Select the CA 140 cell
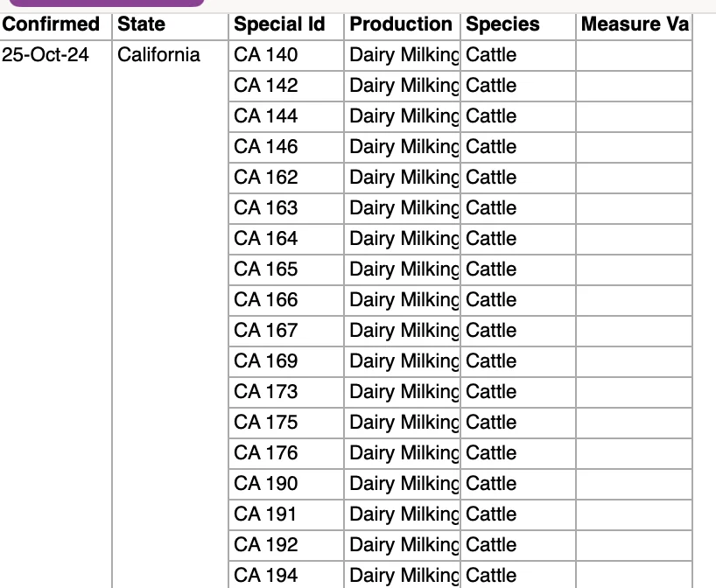The width and height of the screenshot is (716, 588). (x=286, y=55)
